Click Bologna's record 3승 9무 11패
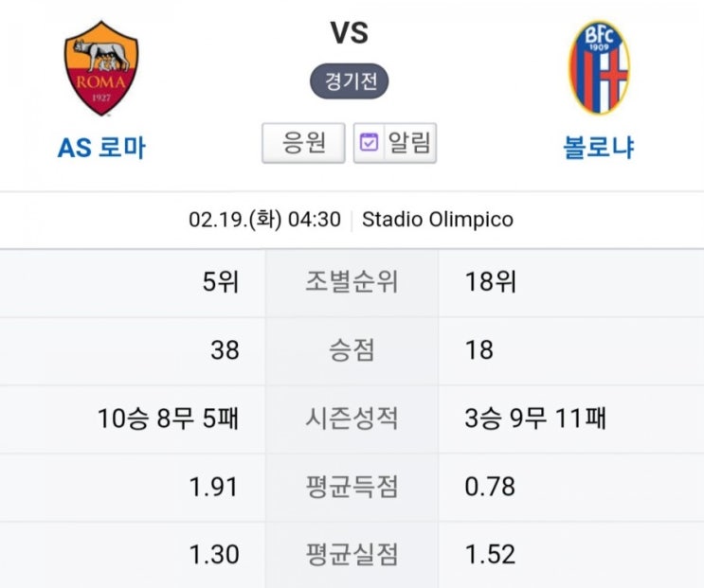 535,419
